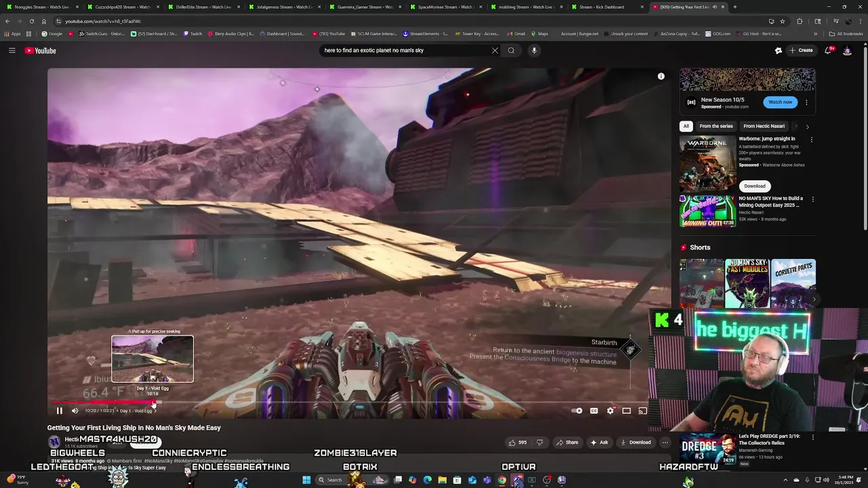The height and width of the screenshot is (488, 868).
Task: Open the Hectic Nasari channel avatar
Action: [54, 442]
